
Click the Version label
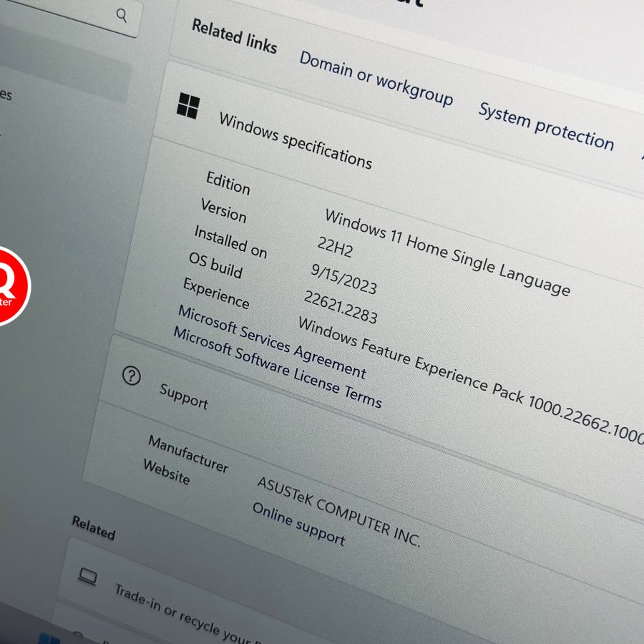(x=223, y=210)
